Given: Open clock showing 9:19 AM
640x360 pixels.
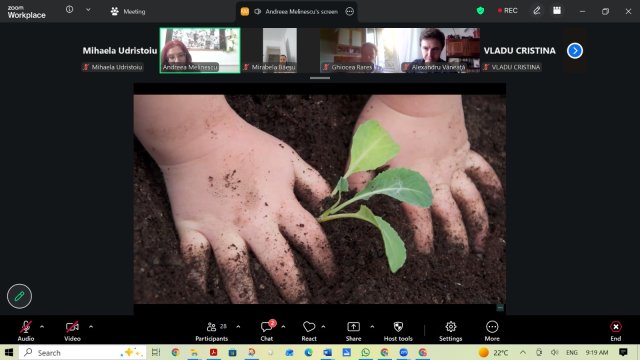Looking at the screenshot, I should coord(597,352).
